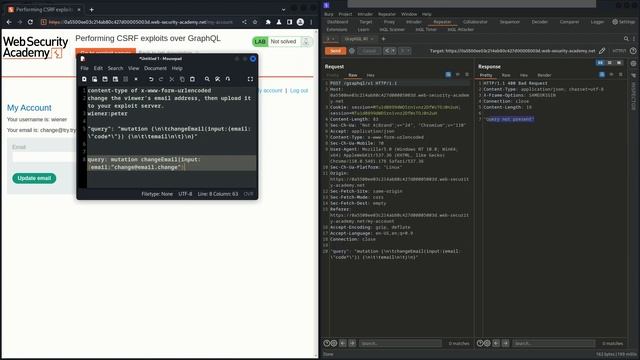Click the Mousepad save as icon

pyautogui.click(x=116, y=79)
